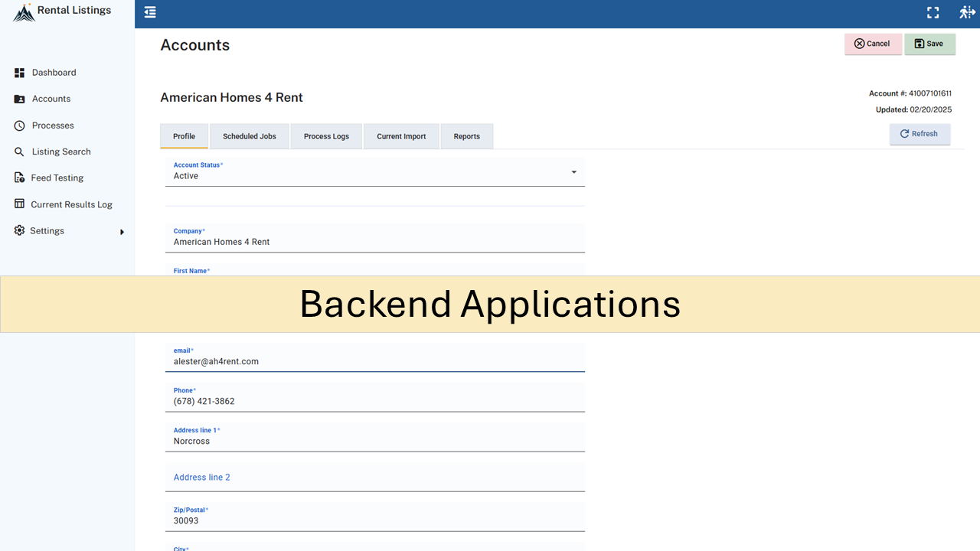Select the Profile tab
Viewport: 980px width, 551px height.
(x=184, y=136)
